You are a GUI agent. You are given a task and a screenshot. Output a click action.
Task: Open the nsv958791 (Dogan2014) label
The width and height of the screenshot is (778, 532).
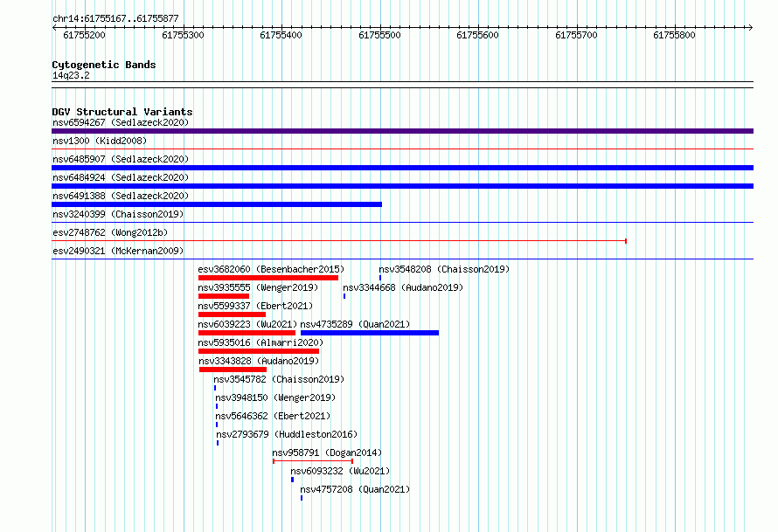click(327, 453)
